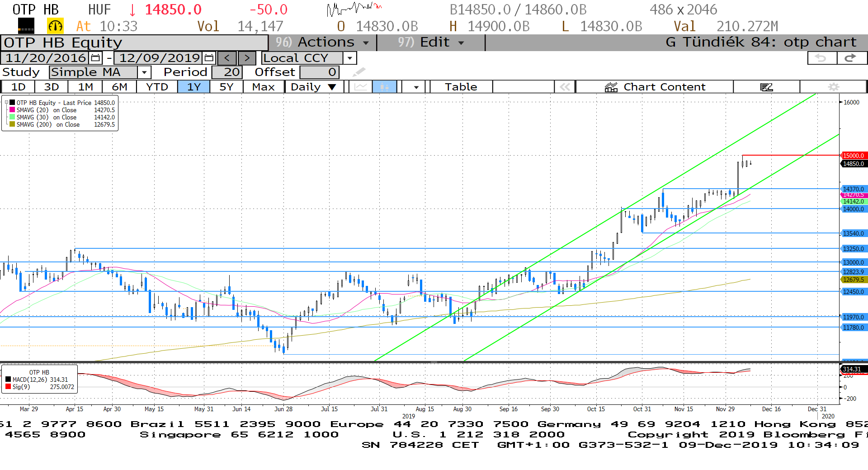Click the 13000.0 horizontal line label
This screenshot has width=868, height=470.
click(854, 262)
